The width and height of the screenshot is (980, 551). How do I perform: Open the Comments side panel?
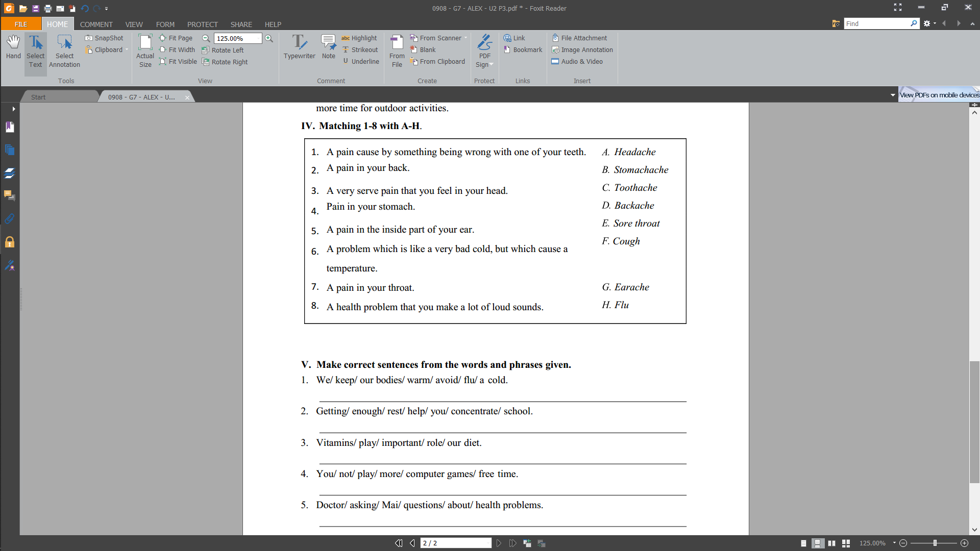pos(10,196)
